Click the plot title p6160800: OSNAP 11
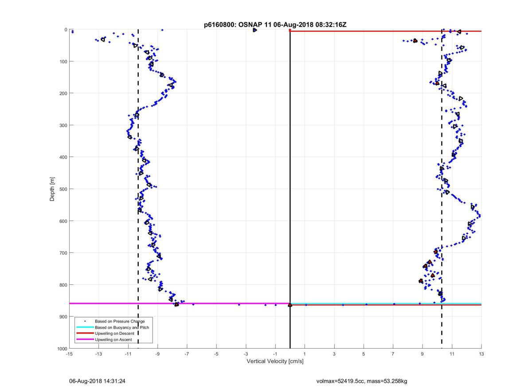This screenshot has height=392, width=532. pos(275,25)
